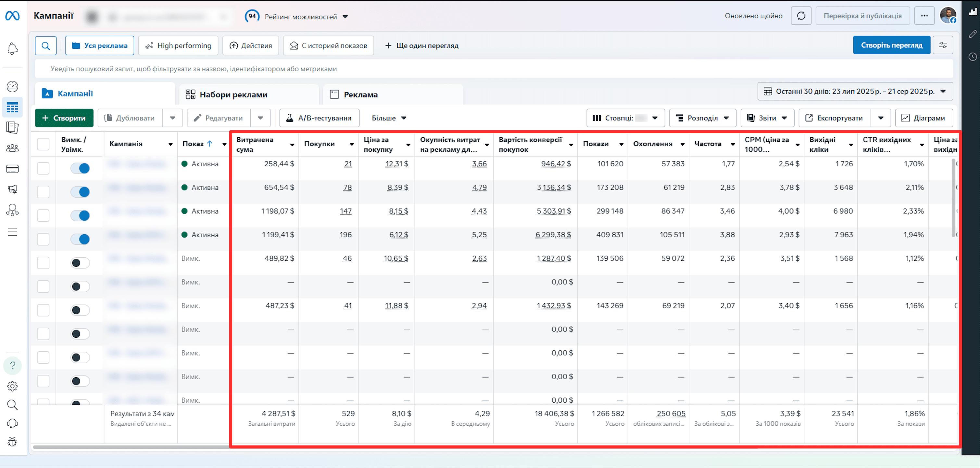This screenshot has height=468, width=980.
Task: Open view filter sliders icon
Action: coord(943,45)
